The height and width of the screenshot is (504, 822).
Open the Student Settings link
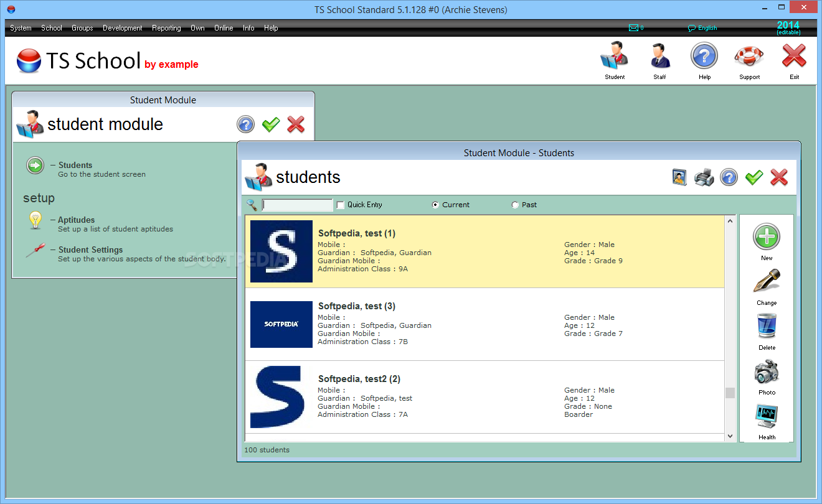[90, 250]
